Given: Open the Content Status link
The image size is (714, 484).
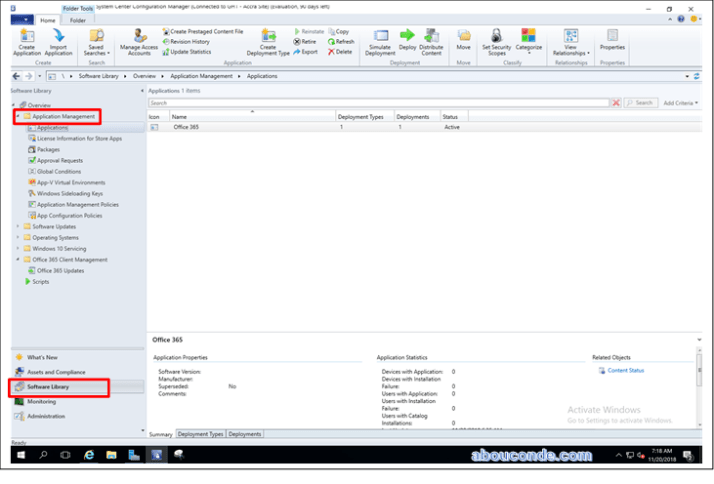Looking at the screenshot, I should (625, 370).
